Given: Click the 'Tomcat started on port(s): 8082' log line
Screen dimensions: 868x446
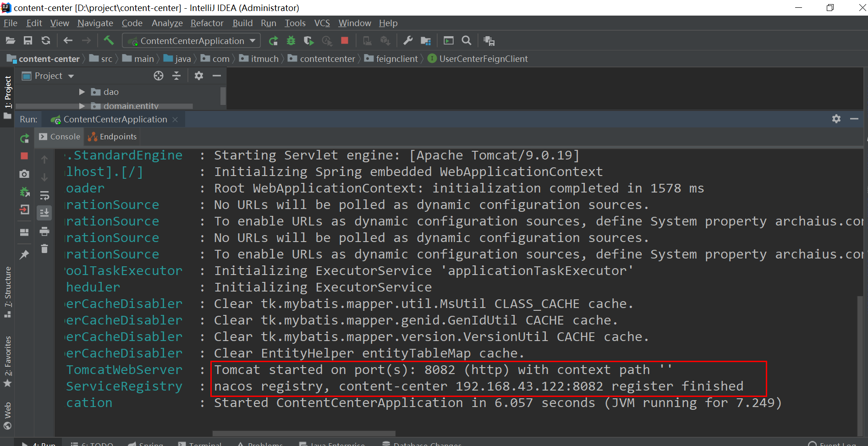Looking at the screenshot, I should click(x=443, y=369).
